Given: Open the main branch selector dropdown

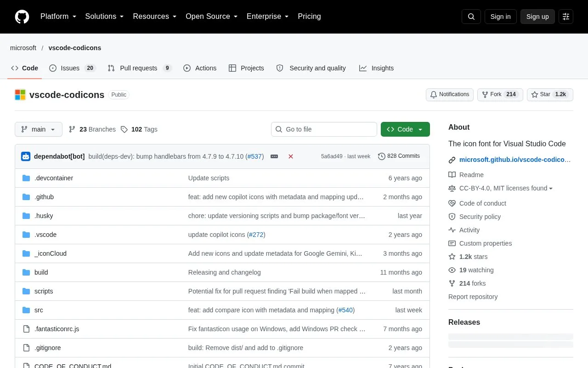Looking at the screenshot, I should 39,129.
